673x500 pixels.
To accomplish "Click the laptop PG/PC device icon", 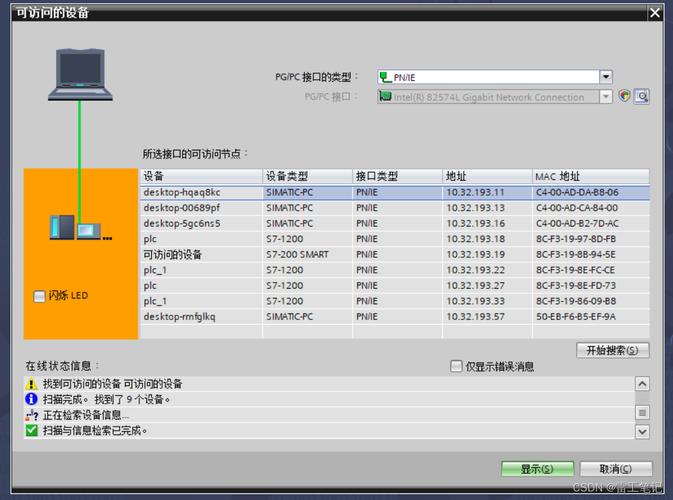I will click(x=80, y=74).
